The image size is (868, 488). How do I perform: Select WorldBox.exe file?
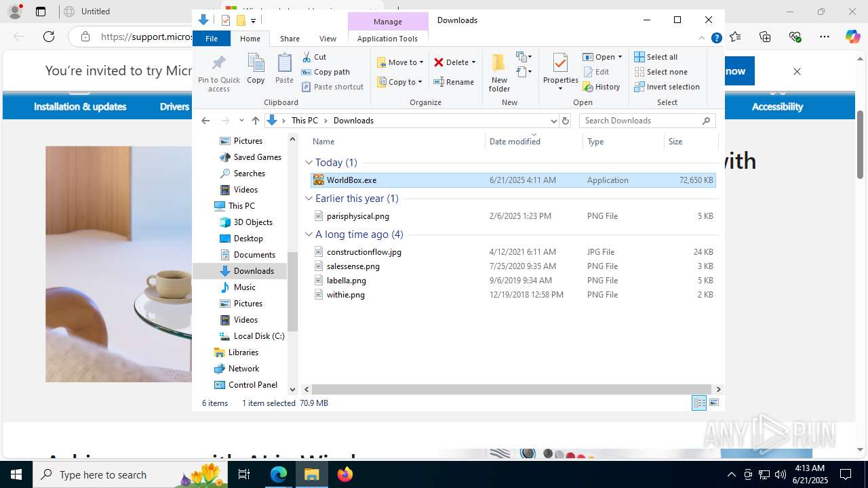[513, 180]
